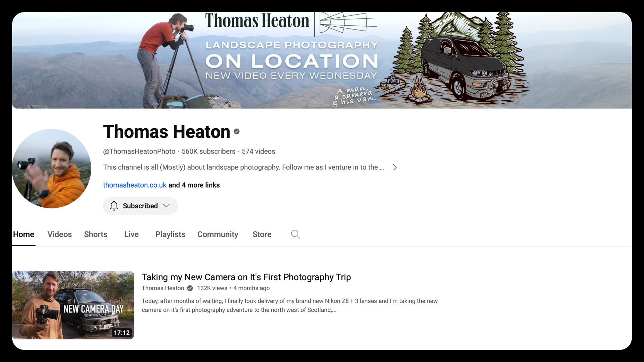
Task: Select the Playlists tab
Action: tap(170, 234)
